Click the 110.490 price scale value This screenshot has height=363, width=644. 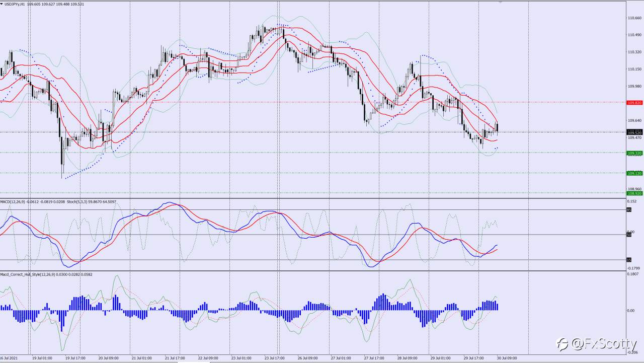[634, 35]
